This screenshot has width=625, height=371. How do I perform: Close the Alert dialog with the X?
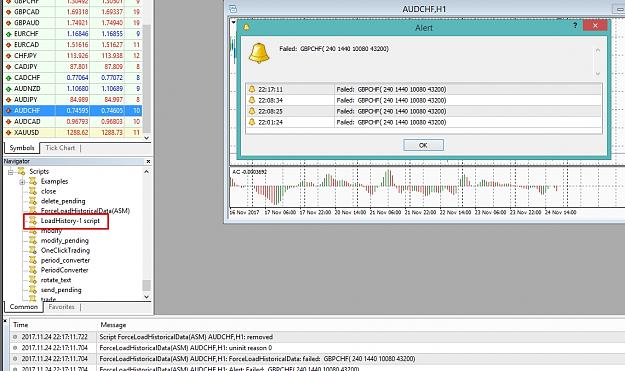coord(595,26)
